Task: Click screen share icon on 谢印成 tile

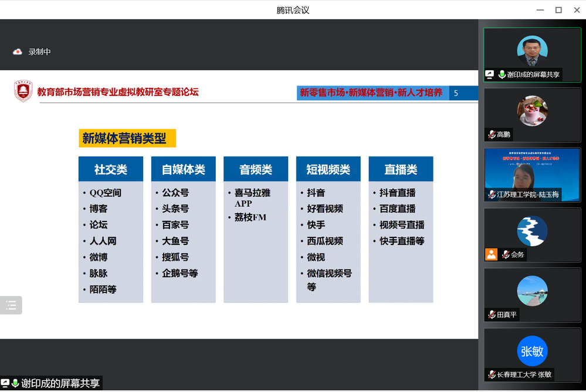Action: click(490, 74)
